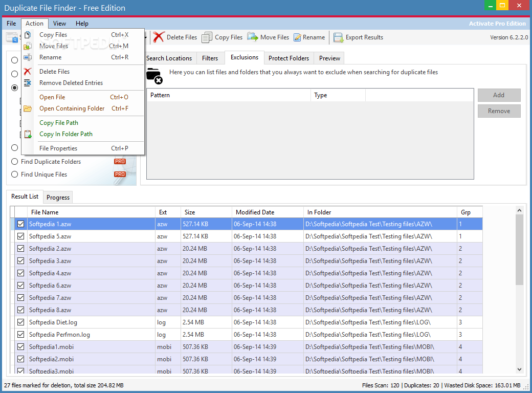Click '27 files marked for deletion' status text

36,385
